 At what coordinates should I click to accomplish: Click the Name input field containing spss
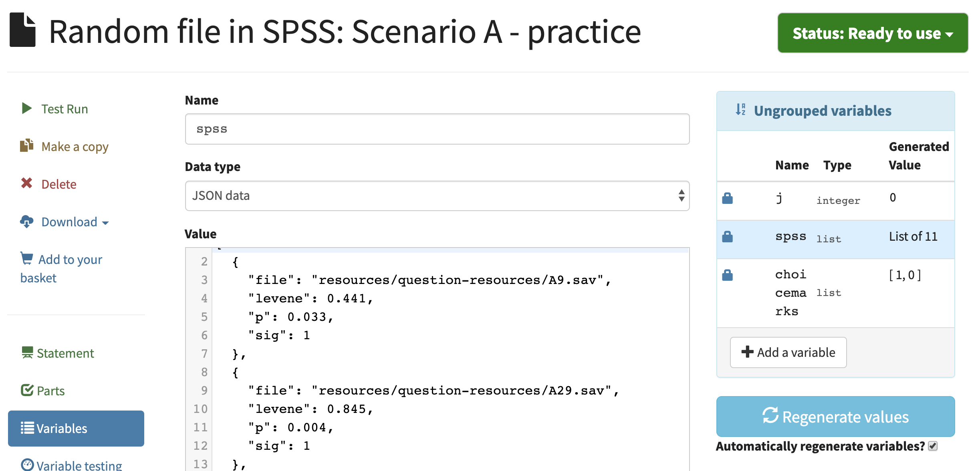pos(437,129)
